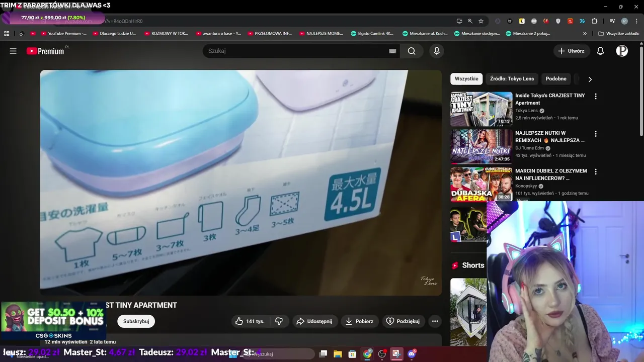Open options for MARCIN DUBIEL video

(x=596, y=171)
